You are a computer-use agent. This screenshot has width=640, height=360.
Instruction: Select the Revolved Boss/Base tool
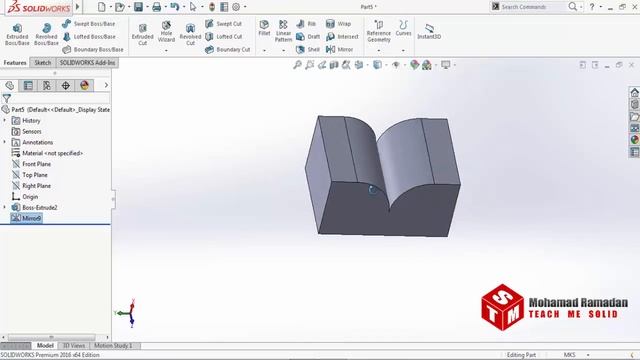(46, 34)
